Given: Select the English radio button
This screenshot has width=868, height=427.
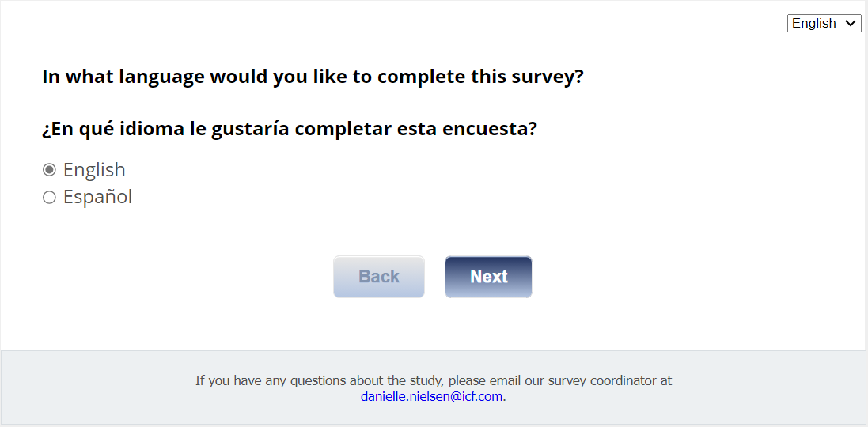Looking at the screenshot, I should pyautogui.click(x=49, y=170).
